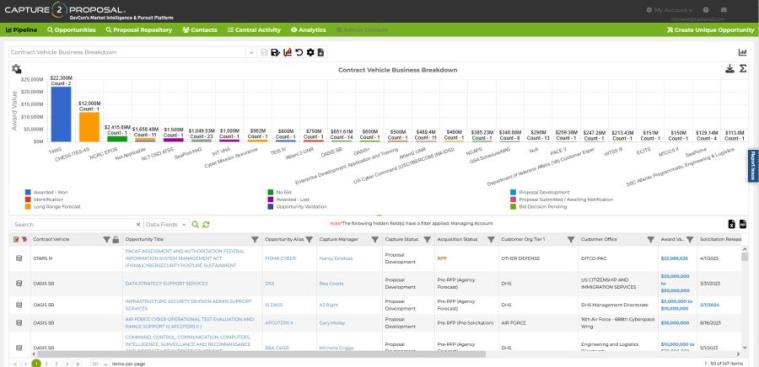The image size is (759, 367).
Task: Open Data Strategy Support Services opportunity link
Action: [x=166, y=283]
